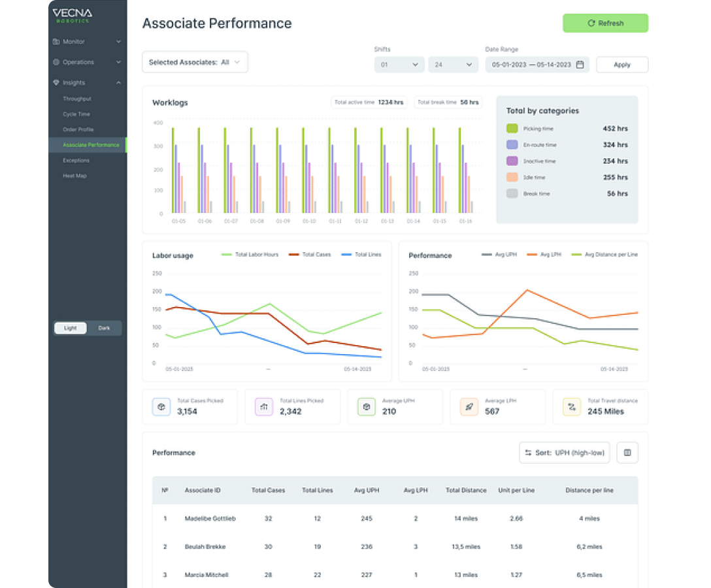Viewport: 711px width, 588px height.
Task: Click the Average LPH rocket icon
Action: (469, 407)
